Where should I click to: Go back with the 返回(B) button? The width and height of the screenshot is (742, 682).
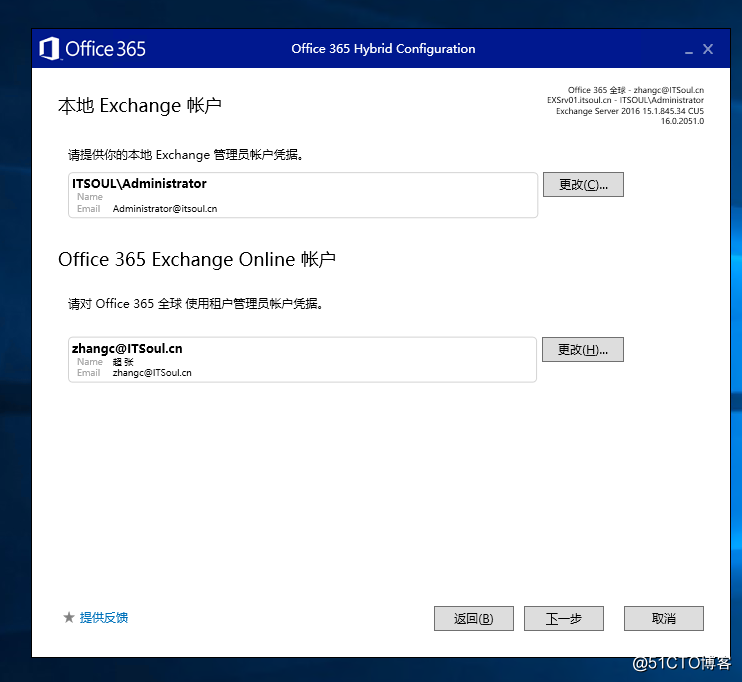click(x=474, y=619)
